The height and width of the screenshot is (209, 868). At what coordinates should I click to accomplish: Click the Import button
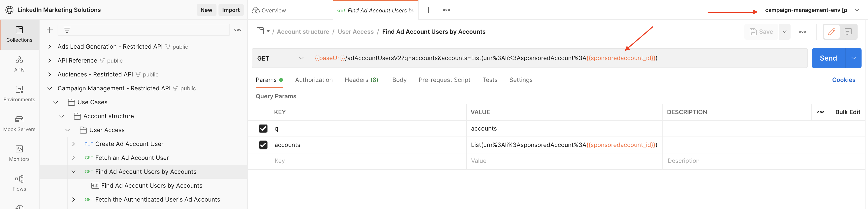231,10
